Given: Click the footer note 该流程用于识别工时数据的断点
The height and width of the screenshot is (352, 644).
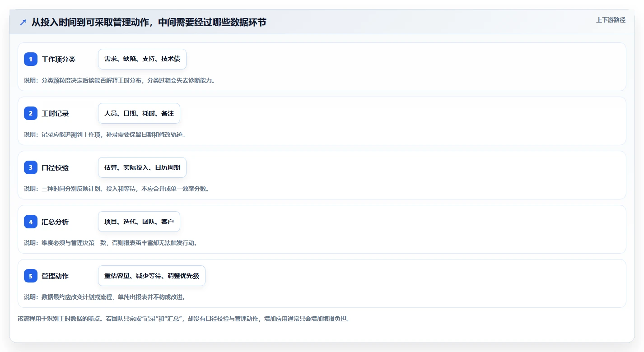Looking at the screenshot, I should (x=183, y=319).
